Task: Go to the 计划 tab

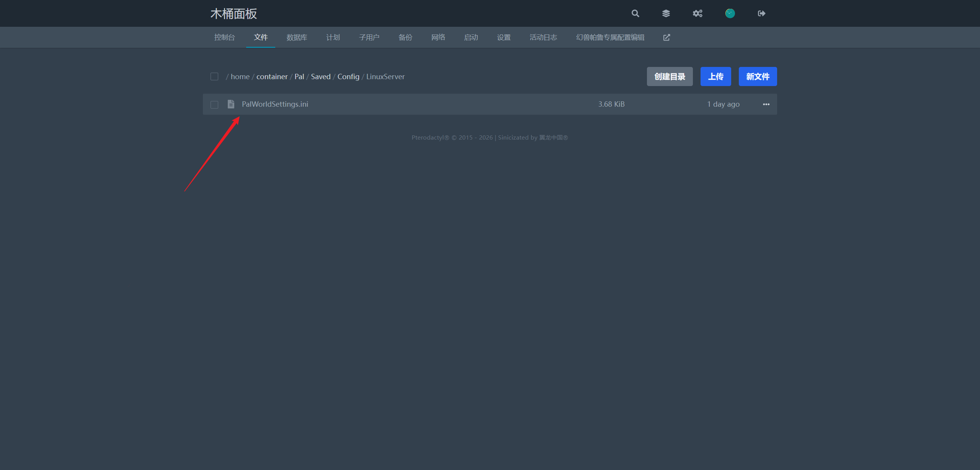Action: [333, 37]
